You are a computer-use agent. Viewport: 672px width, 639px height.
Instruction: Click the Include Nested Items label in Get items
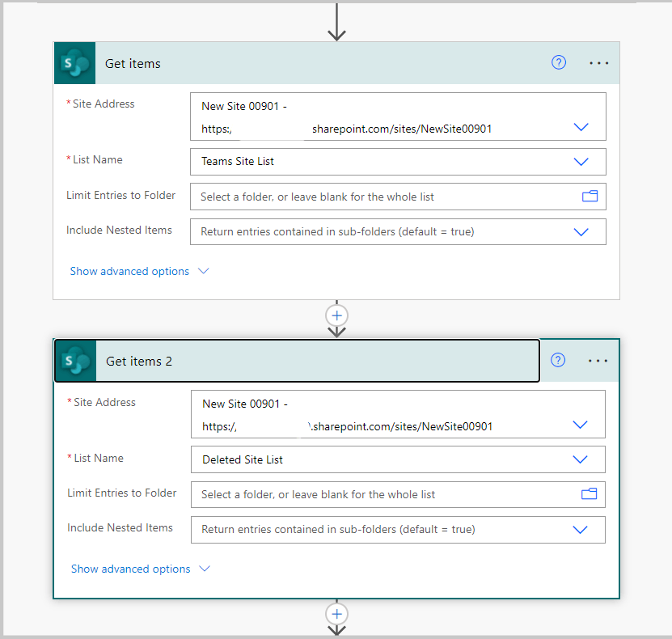(119, 231)
